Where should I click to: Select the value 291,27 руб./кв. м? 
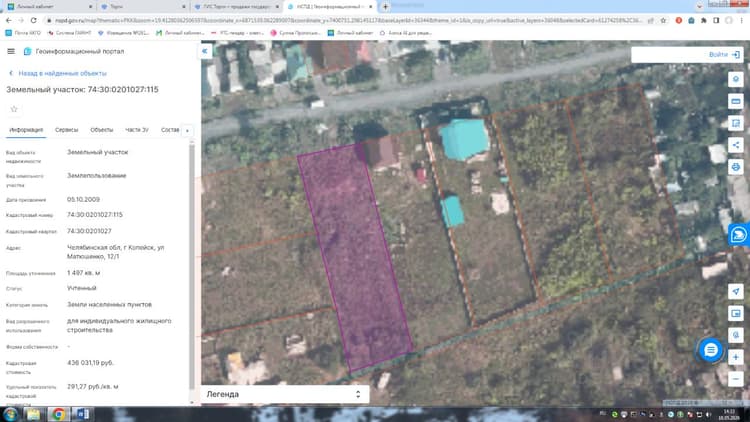[93, 386]
